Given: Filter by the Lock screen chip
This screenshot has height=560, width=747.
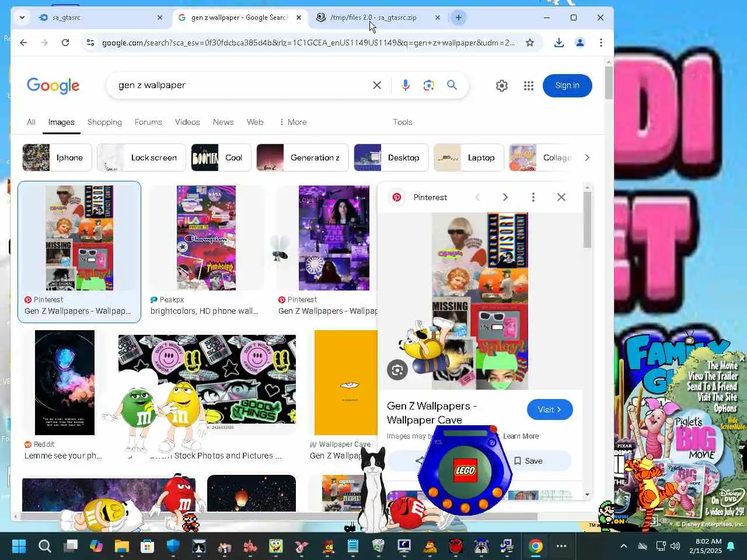Looking at the screenshot, I should [141, 157].
